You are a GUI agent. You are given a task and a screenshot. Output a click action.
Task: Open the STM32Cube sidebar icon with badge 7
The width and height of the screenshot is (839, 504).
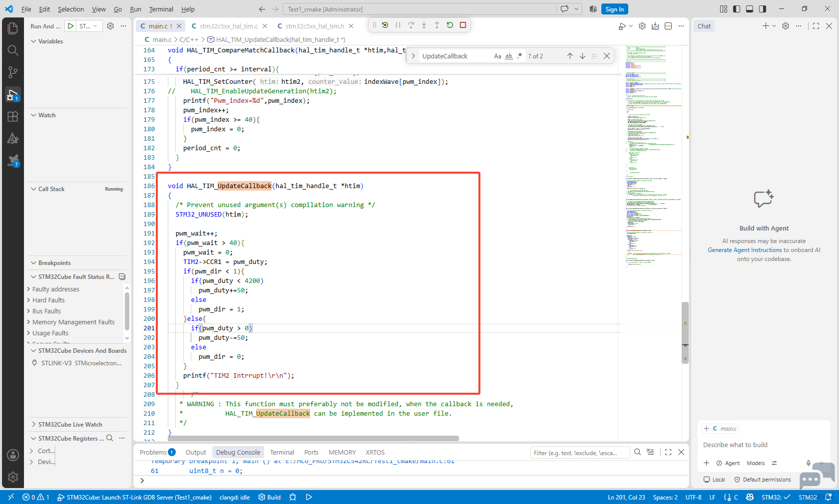coord(13,160)
